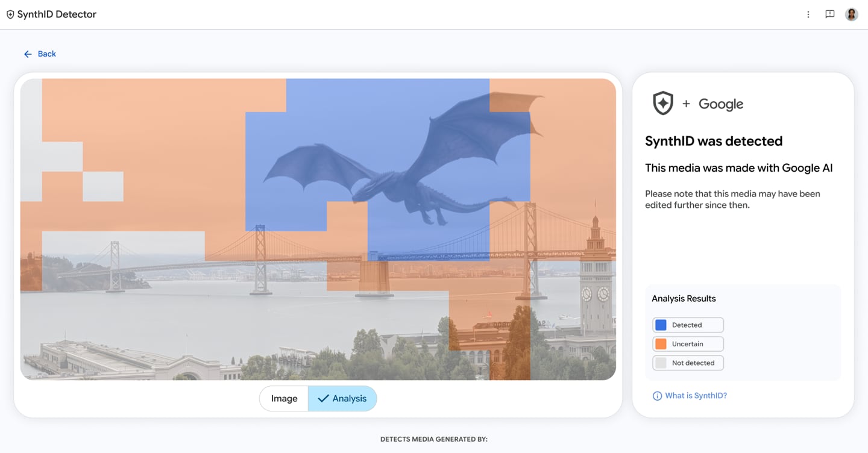
Task: Click the Analysis Results heading
Action: pyautogui.click(x=684, y=299)
